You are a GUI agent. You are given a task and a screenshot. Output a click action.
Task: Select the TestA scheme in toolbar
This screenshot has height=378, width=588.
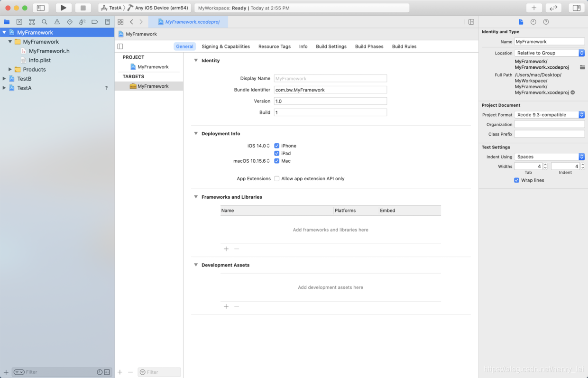[111, 8]
